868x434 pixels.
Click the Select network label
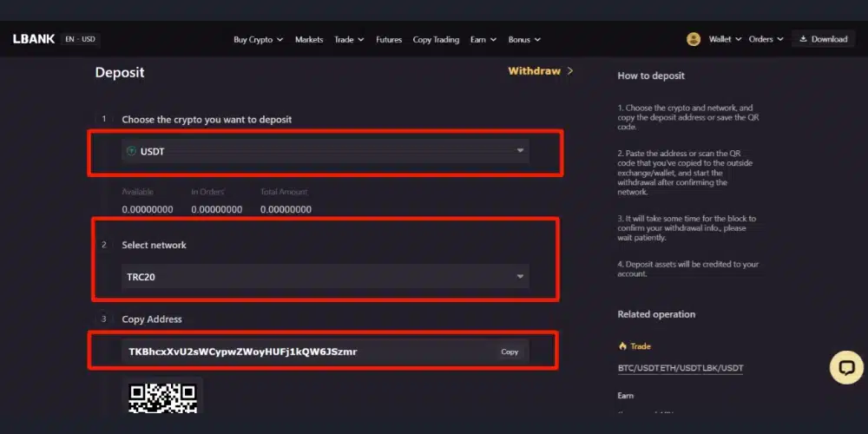(154, 246)
